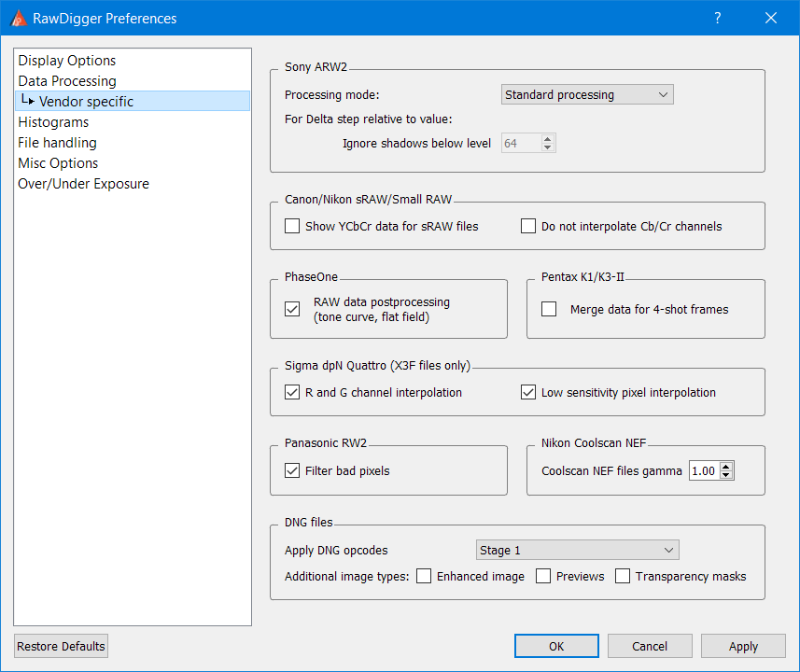Click the help question mark button
The image size is (800, 672).
coord(718,19)
